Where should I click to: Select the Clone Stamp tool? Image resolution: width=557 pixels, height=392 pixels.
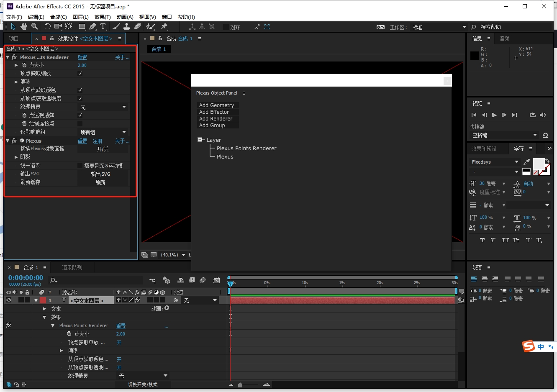[126, 27]
